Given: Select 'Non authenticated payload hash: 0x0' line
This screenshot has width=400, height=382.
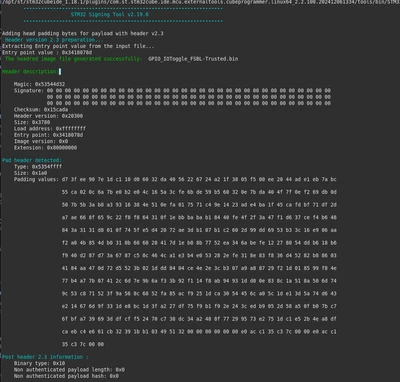Looking at the screenshot, I should 66,376.
